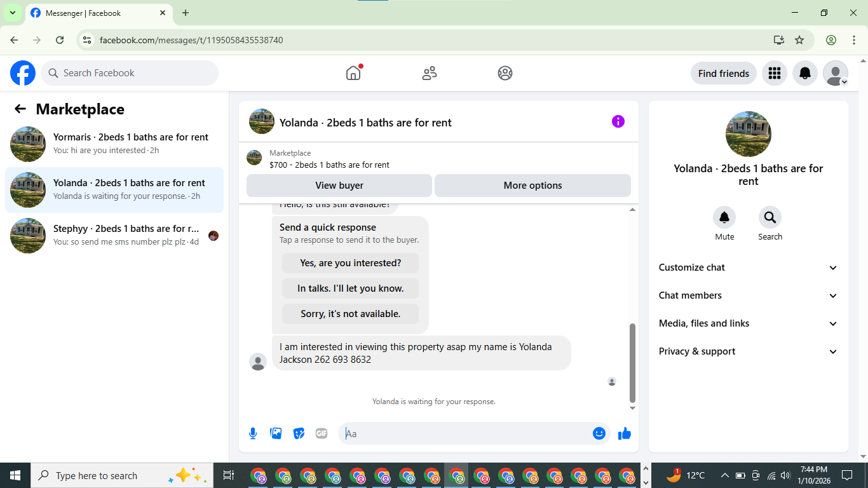Click the chat header listing thumbnail
Viewport: 868px width, 488px height.
pyautogui.click(x=262, y=121)
